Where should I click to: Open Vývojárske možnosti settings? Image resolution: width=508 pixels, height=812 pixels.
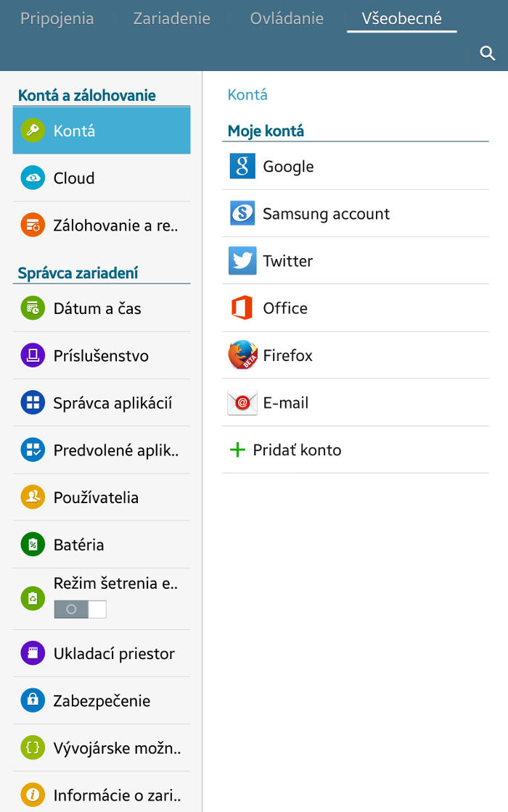32,747
